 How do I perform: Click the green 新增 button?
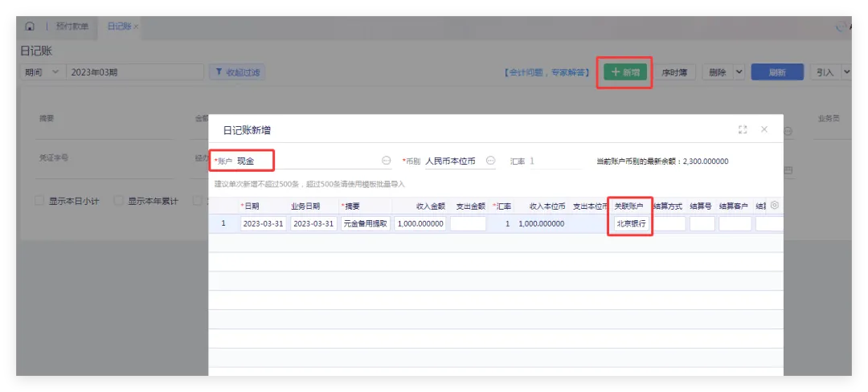(625, 71)
